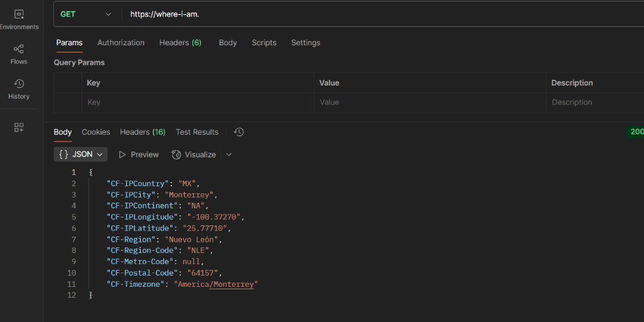Viewport: 644px width, 322px height.
Task: Click the query param Description input cell
Action: click(595, 102)
